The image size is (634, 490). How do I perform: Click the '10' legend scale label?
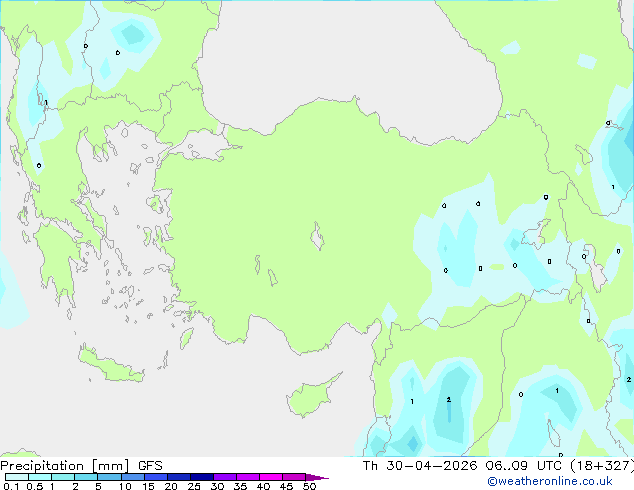point(125,486)
